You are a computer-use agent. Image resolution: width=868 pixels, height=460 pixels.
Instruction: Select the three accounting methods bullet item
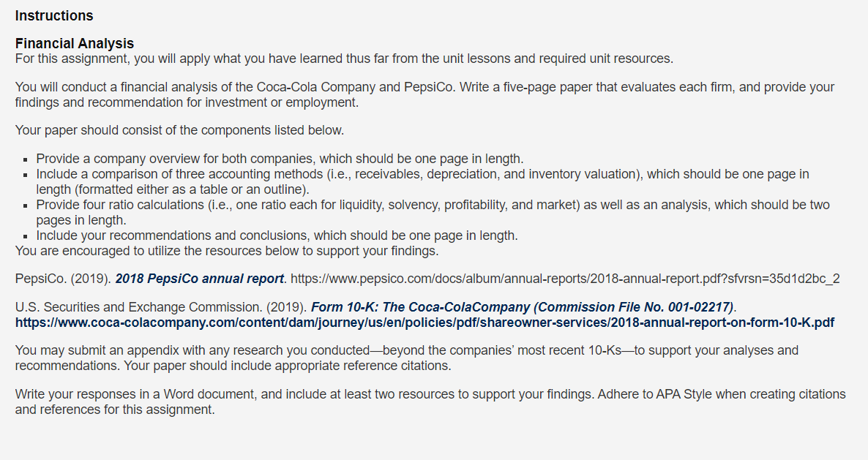pos(423,182)
